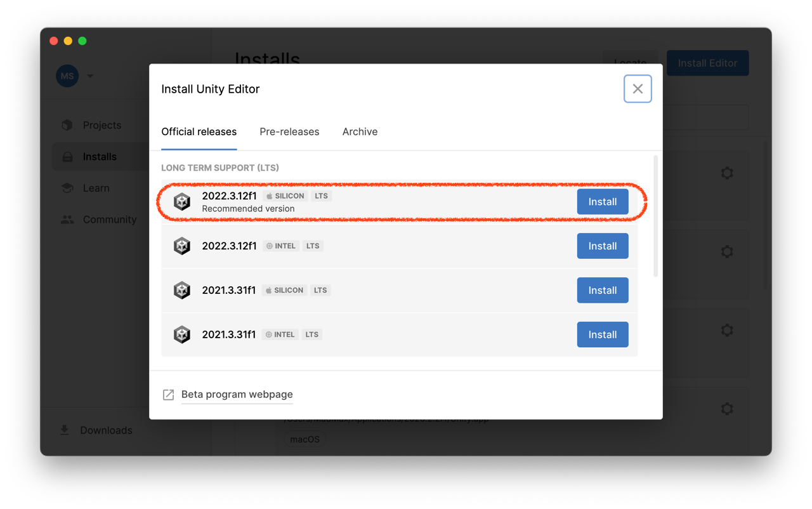812x509 pixels.
Task: Install 2022.3.12f1 Silicon recommended version
Action: point(603,202)
